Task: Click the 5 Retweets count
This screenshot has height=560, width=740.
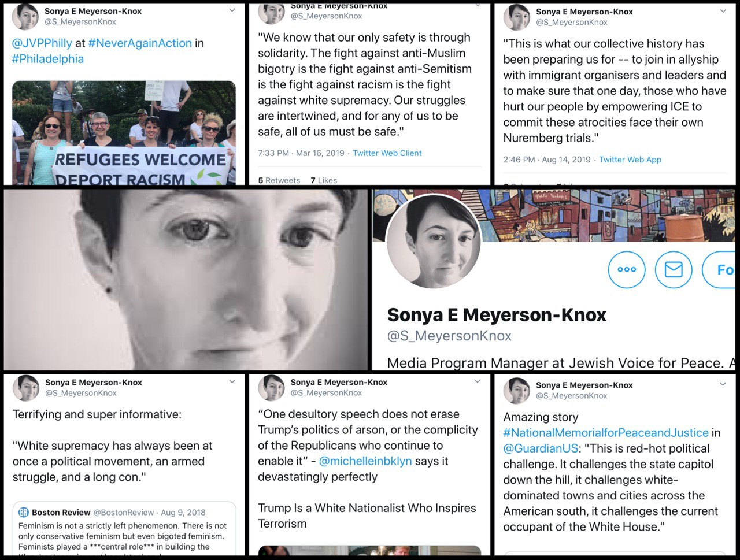Action: coord(279,180)
